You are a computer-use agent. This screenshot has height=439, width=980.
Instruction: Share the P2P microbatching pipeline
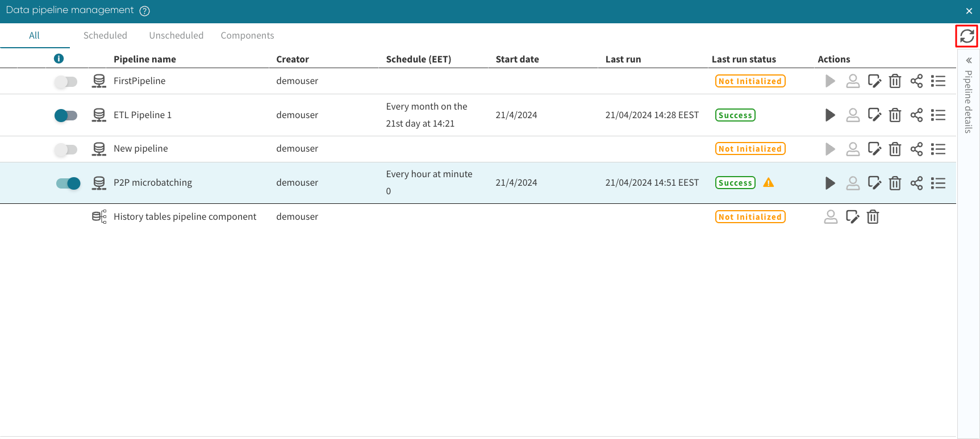coord(916,183)
